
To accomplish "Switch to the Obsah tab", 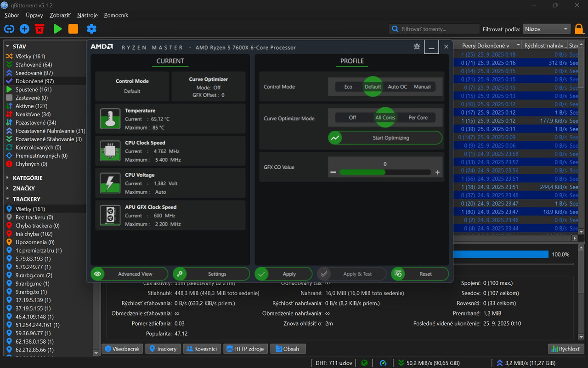I will [288, 349].
